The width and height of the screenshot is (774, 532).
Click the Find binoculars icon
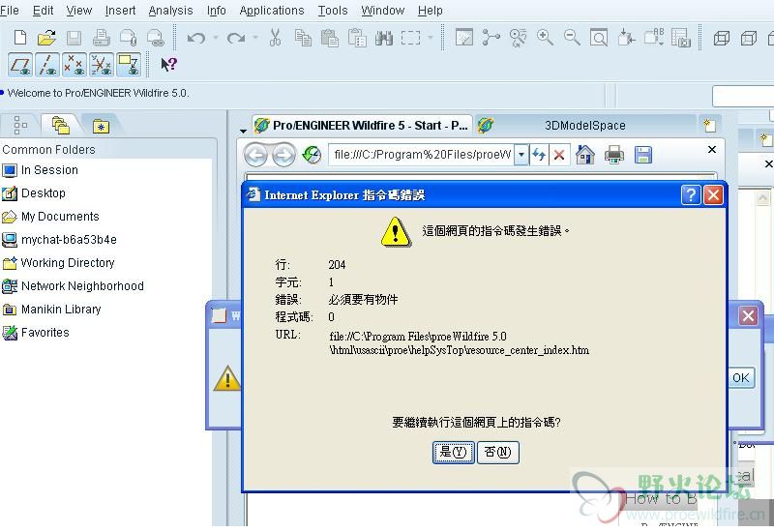click(383, 38)
